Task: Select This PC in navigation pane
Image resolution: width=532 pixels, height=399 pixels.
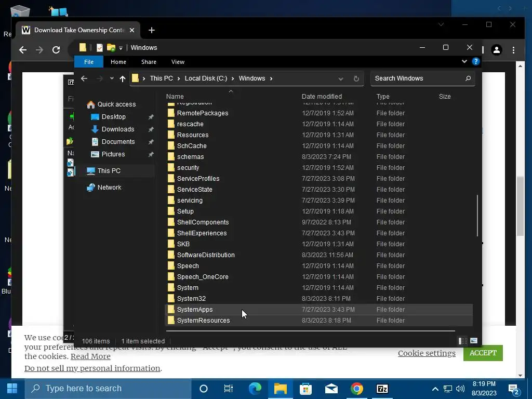Action: (109, 170)
